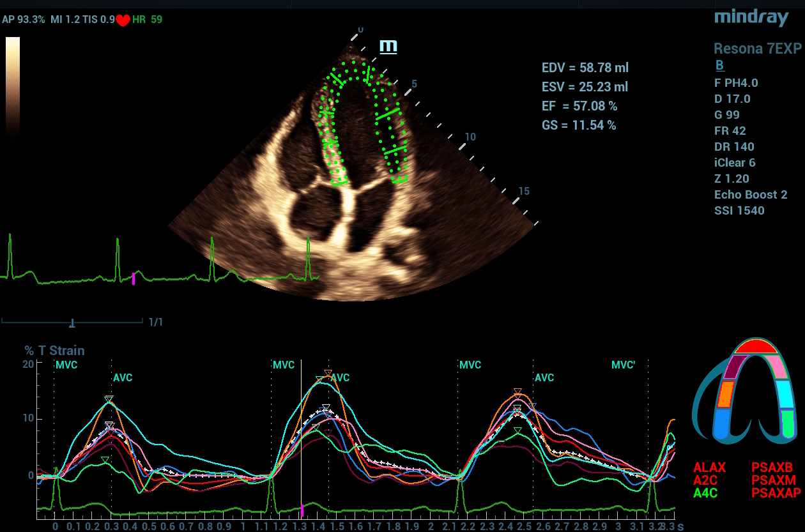Switch to the ALAX view
The height and width of the screenshot is (532, 805).
point(709,468)
